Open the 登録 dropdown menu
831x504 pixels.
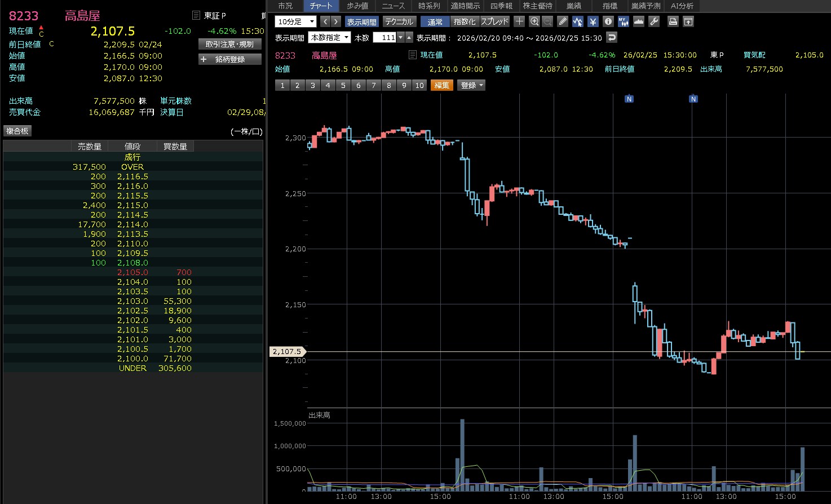coord(472,85)
